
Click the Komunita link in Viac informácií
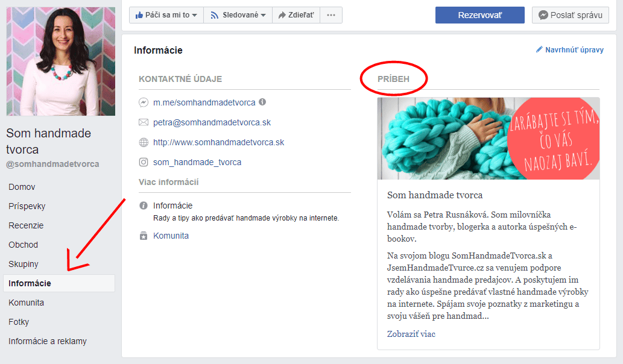pyautogui.click(x=171, y=236)
